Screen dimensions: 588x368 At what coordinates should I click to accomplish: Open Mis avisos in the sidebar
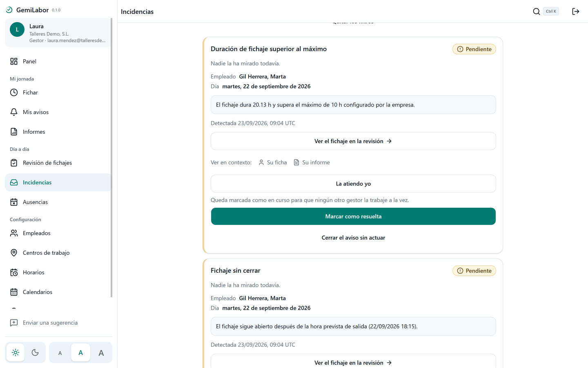point(58,112)
